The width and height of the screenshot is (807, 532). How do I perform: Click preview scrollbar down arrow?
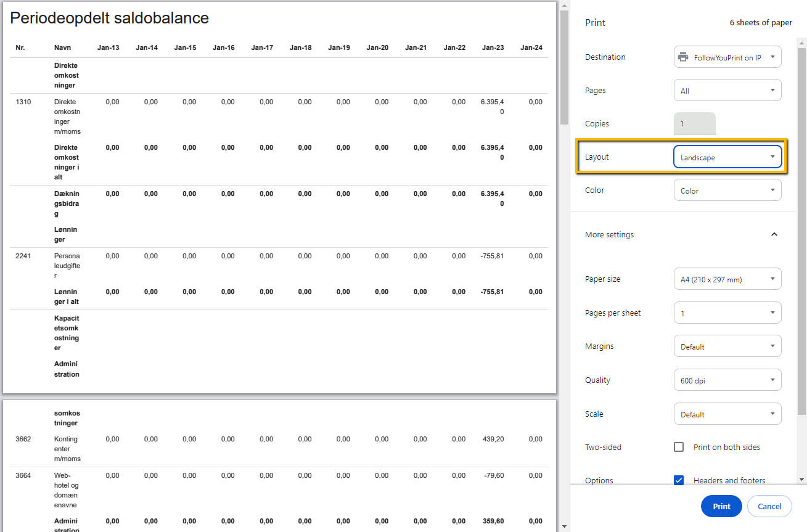[563, 526]
